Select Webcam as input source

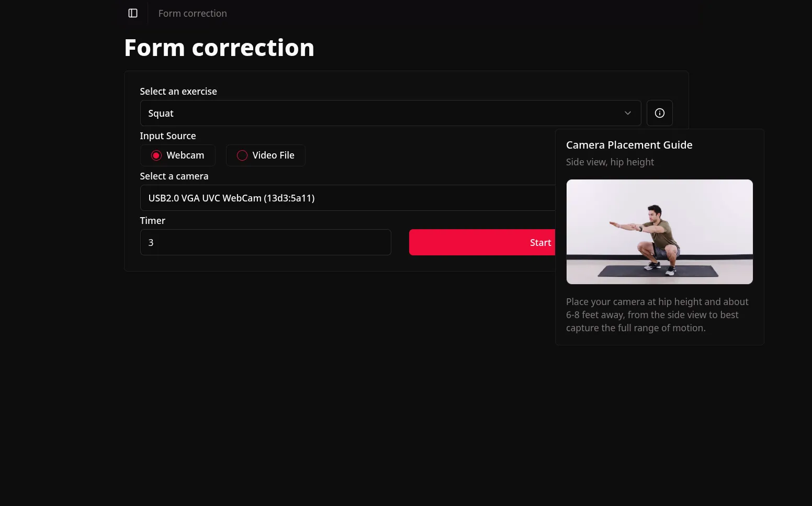(178, 155)
